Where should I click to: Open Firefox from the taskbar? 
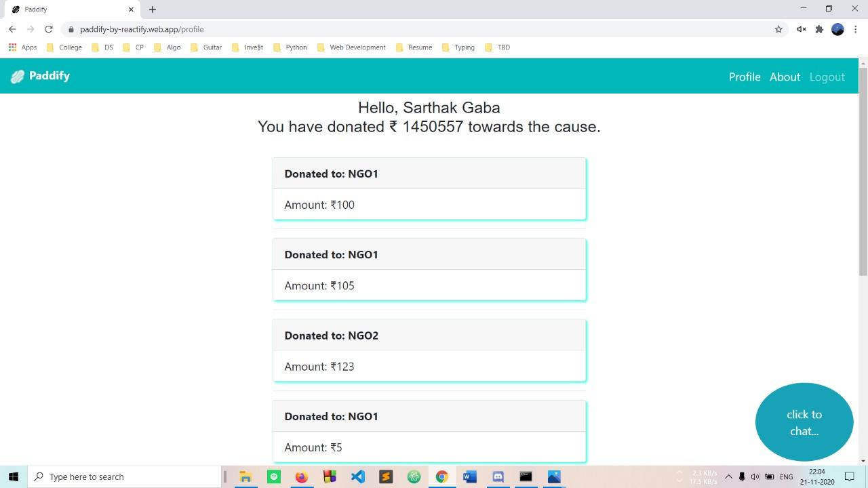coord(302,476)
